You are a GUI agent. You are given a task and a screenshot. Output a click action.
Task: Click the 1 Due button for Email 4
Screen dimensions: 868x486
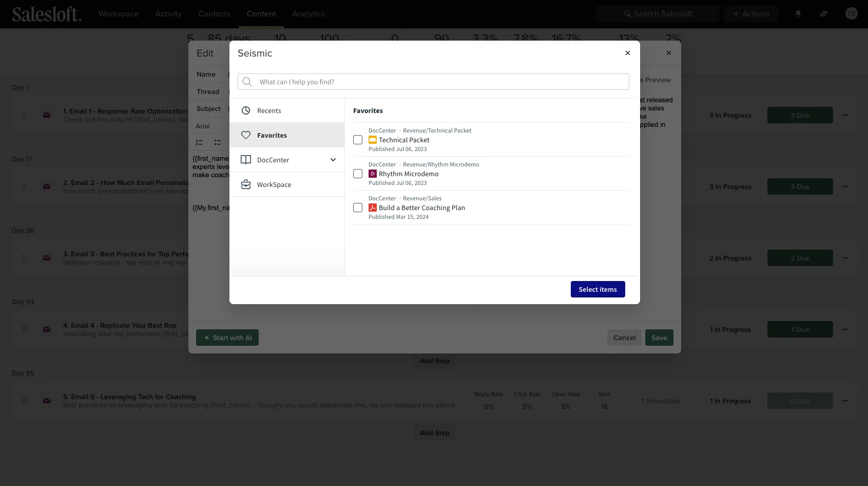tap(800, 329)
